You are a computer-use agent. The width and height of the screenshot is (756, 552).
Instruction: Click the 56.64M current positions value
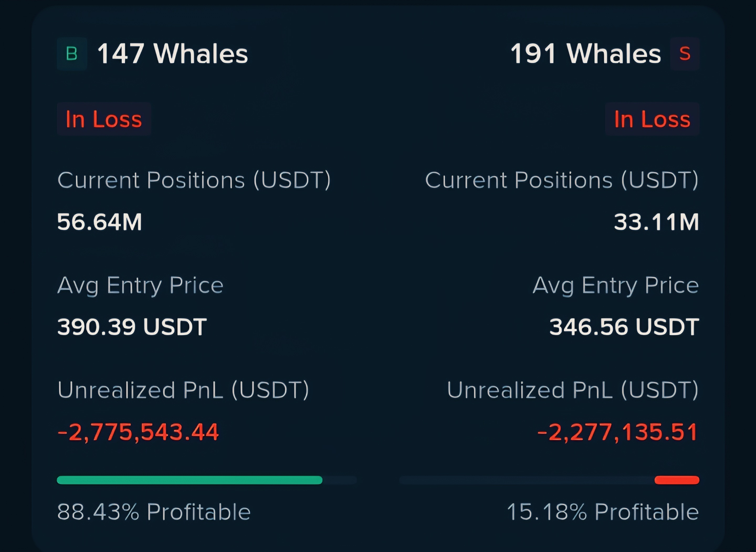tap(100, 222)
